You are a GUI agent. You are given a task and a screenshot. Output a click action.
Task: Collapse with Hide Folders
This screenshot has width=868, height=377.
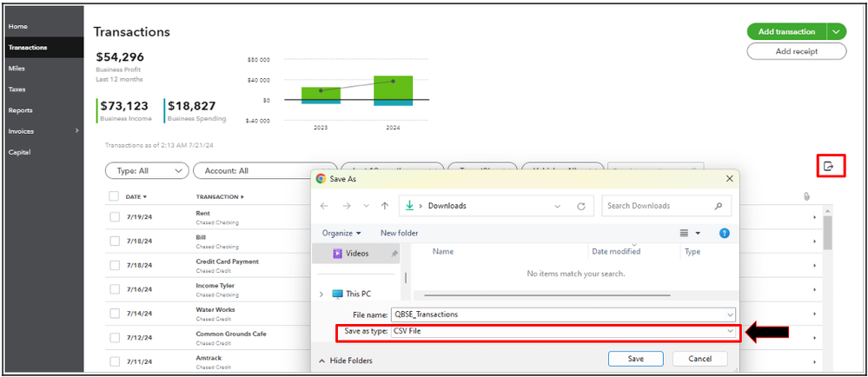pyautogui.click(x=346, y=360)
